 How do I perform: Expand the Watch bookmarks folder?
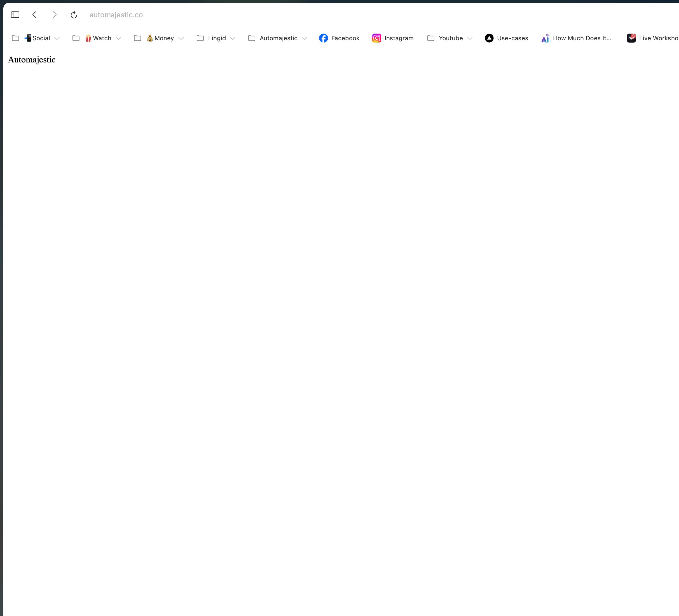118,38
